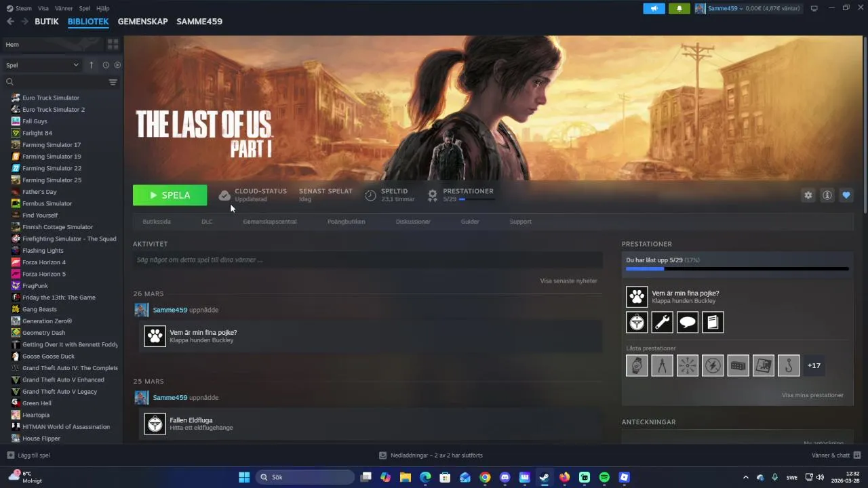Click the library search field
Viewport: 868px width, 488px height.
pos(54,82)
